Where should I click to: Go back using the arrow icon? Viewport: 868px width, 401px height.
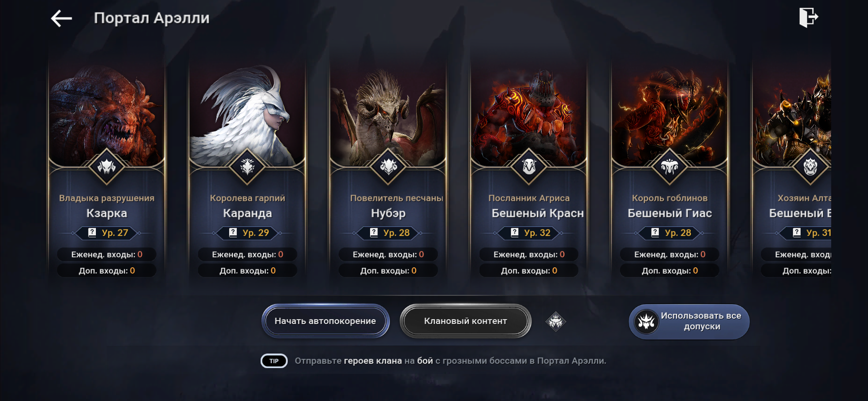point(62,19)
